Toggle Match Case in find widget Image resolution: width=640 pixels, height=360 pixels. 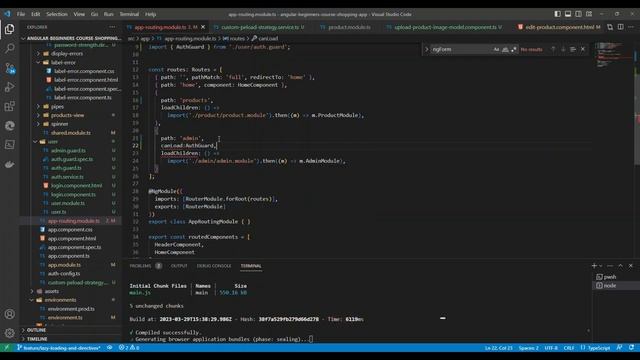(x=496, y=49)
